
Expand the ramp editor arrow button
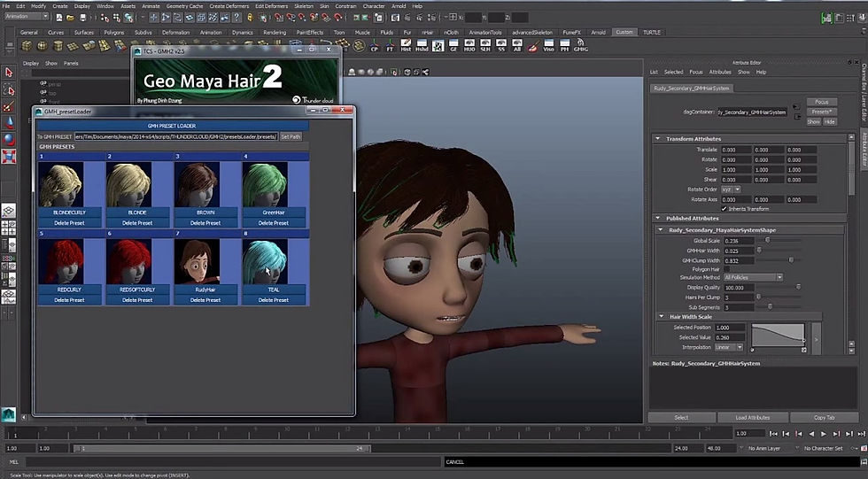pyautogui.click(x=816, y=339)
